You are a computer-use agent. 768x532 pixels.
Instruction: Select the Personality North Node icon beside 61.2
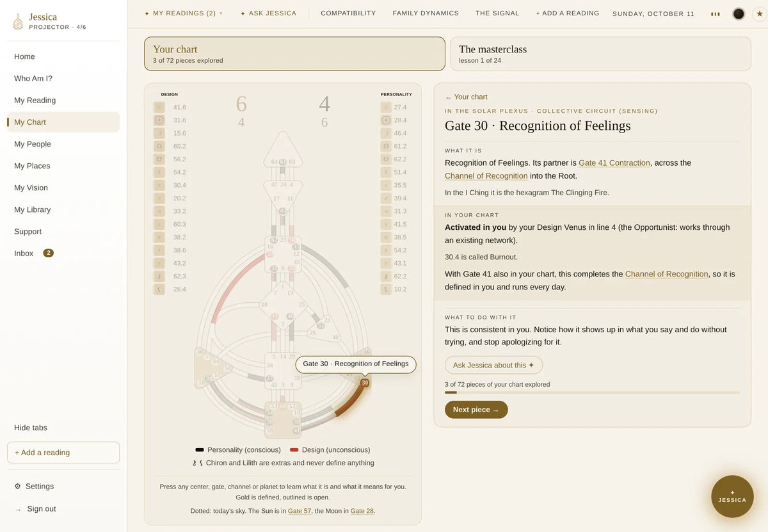coord(386,147)
